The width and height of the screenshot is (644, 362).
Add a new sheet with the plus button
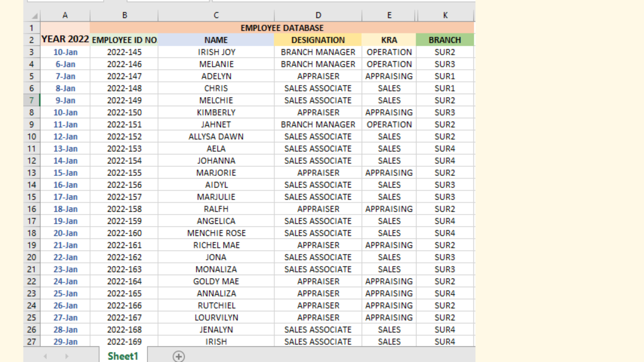point(179,356)
